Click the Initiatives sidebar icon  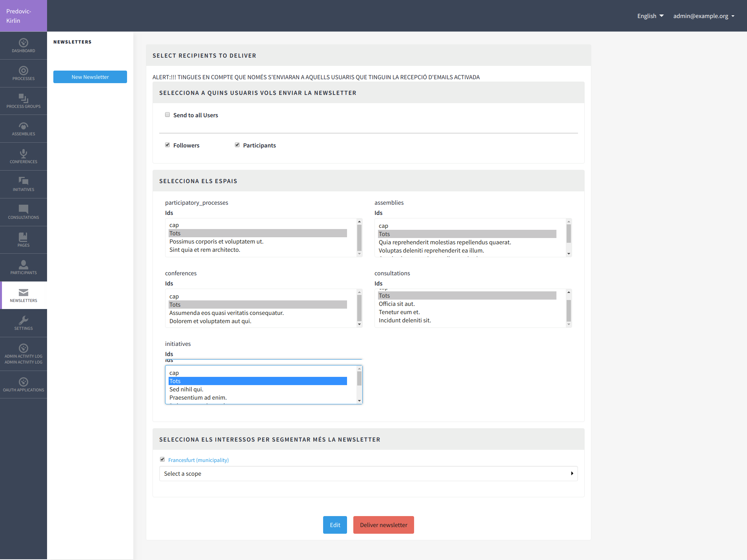(24, 181)
